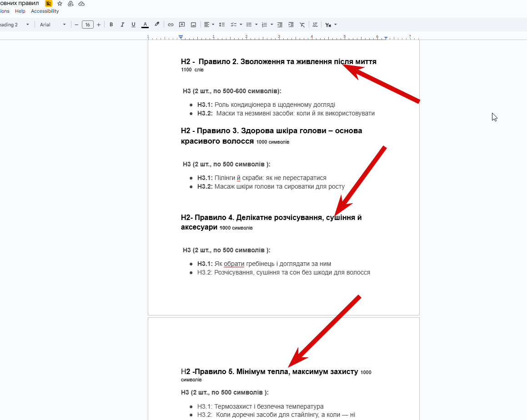The width and height of the screenshot is (527, 420).
Task: Click the yellow slides-disabled icon beside title
Action: [49, 4]
